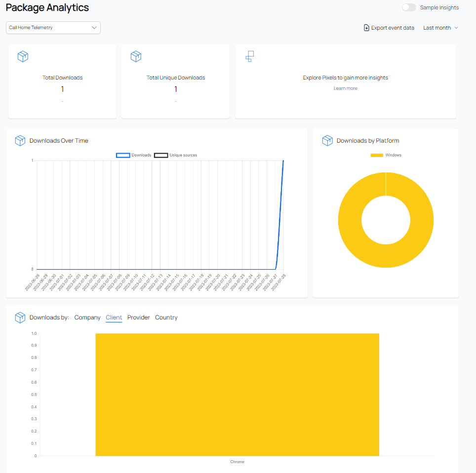The image size is (476, 473).
Task: Click the export file download icon
Action: click(x=366, y=28)
